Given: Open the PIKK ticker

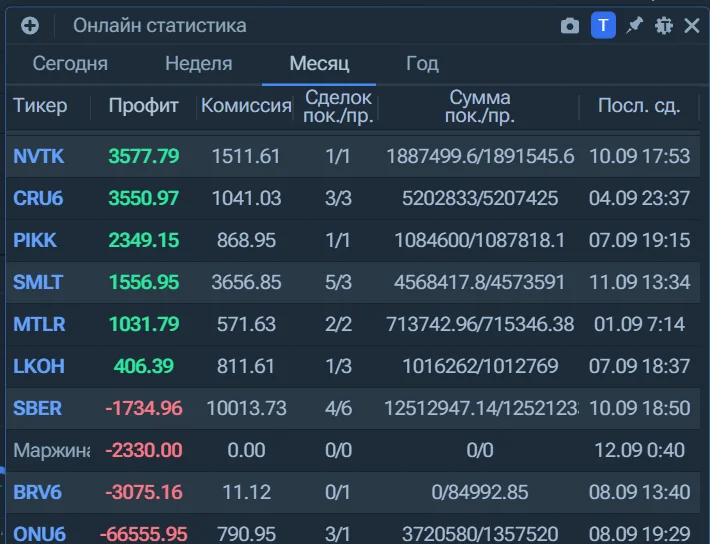Looking at the screenshot, I should (x=35, y=240).
